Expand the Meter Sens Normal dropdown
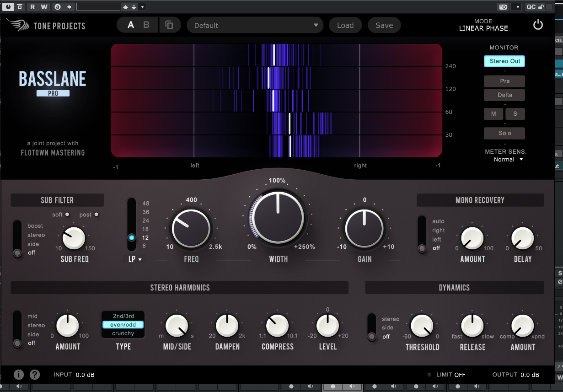This screenshot has height=392, width=563. [x=508, y=160]
